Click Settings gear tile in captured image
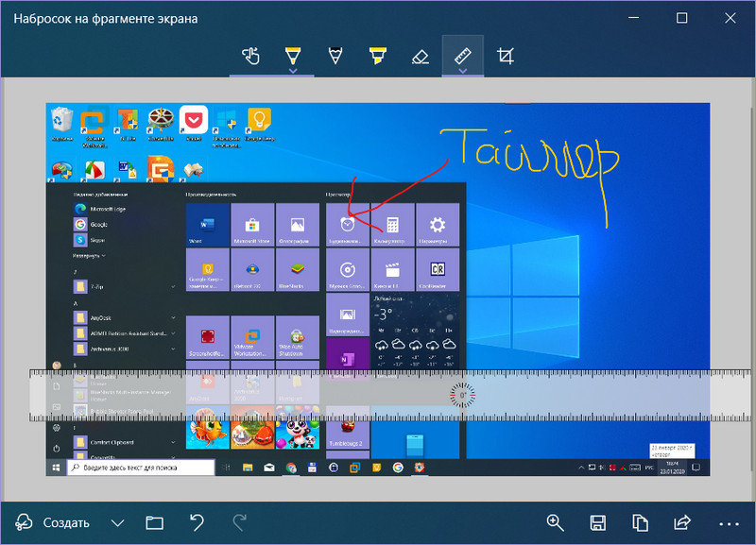This screenshot has width=756, height=545. tap(438, 225)
